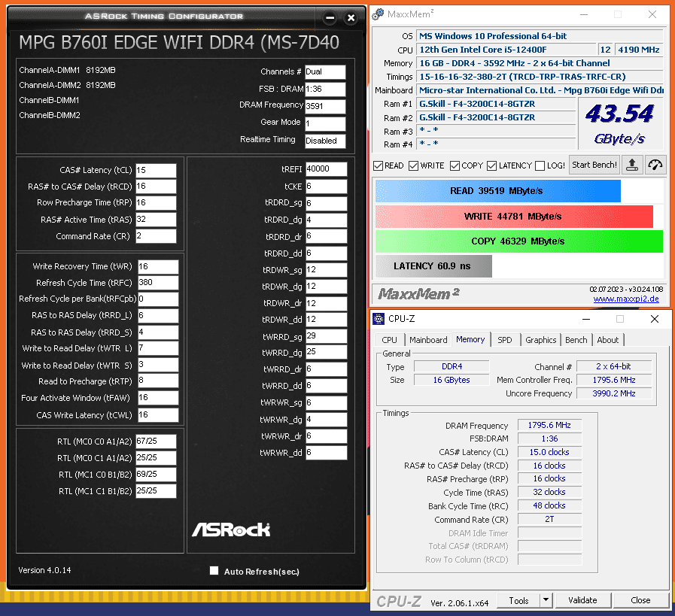Minimize the ASRock Timing Configurator window

click(330, 18)
